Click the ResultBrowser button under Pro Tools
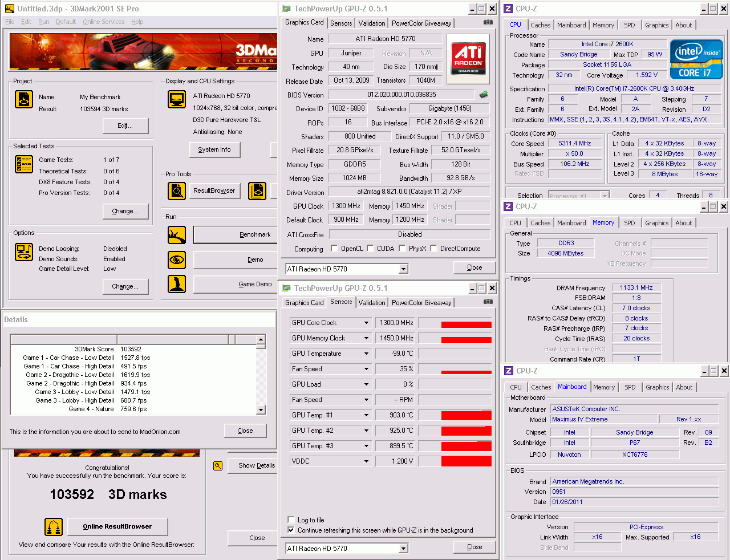The width and height of the screenshot is (730, 560). 214,190
